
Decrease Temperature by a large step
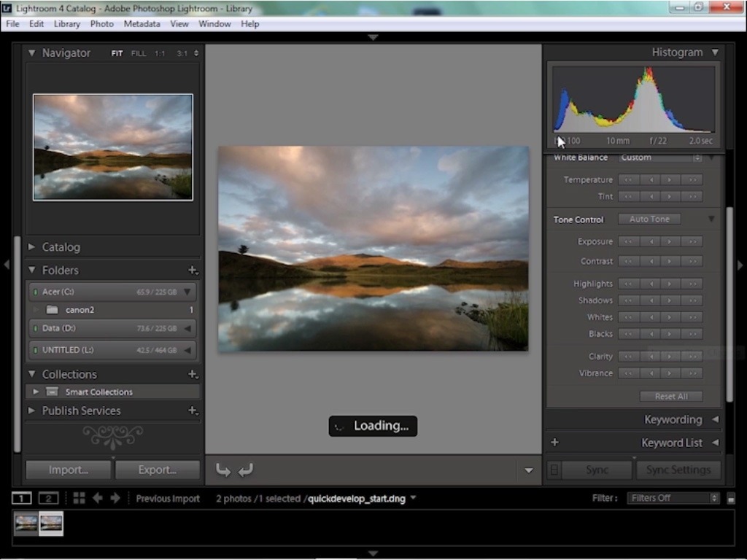click(x=628, y=180)
